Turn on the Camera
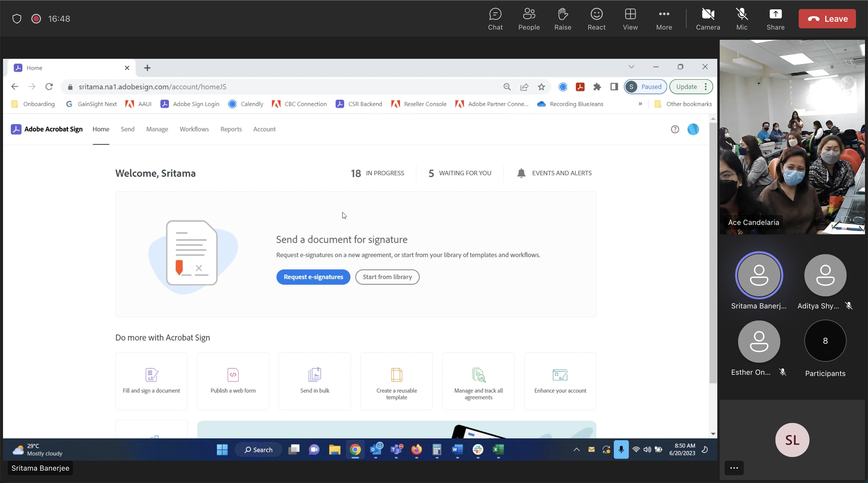 point(708,19)
